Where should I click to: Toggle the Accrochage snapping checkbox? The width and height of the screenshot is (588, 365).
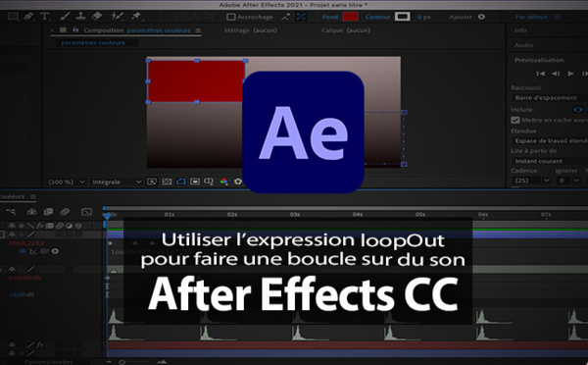click(231, 17)
